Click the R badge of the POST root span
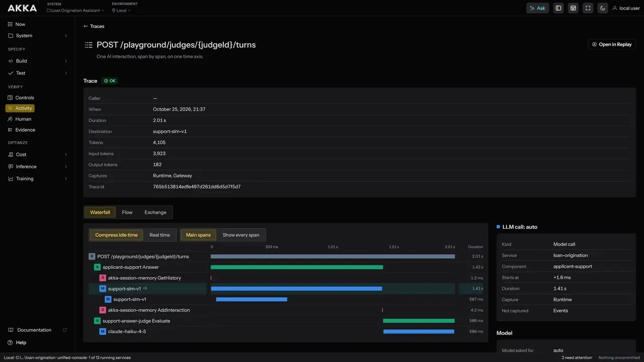 tap(92, 256)
